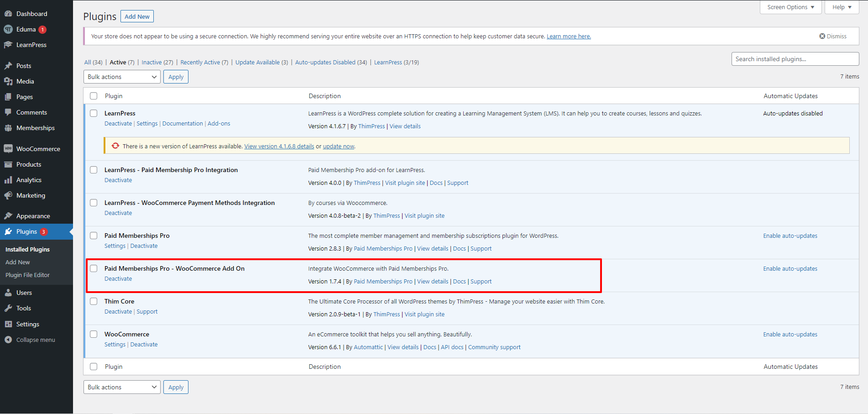
Task: Open View version 4.1.6.8 details link
Action: pyautogui.click(x=279, y=147)
